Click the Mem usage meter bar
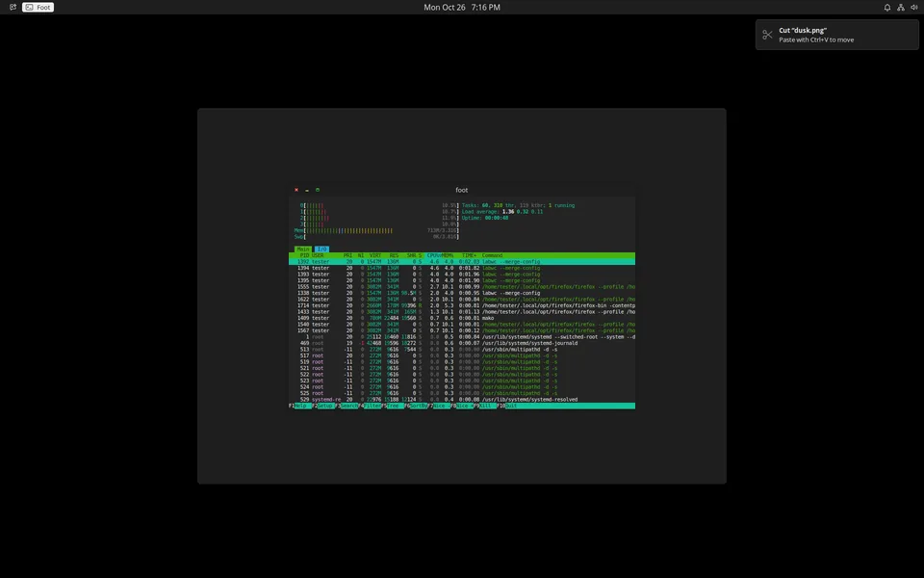This screenshot has height=578, width=924. coord(376,230)
